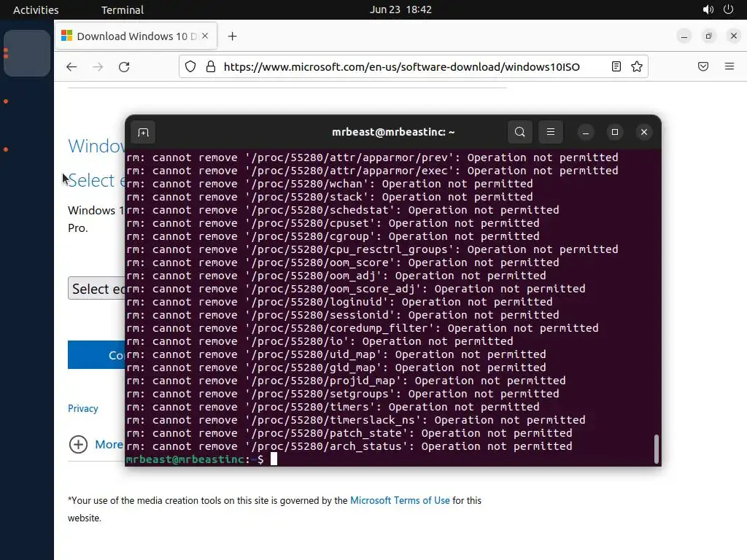This screenshot has height=560, width=747.
Task: Reload the Microsoft download page
Action: [124, 66]
